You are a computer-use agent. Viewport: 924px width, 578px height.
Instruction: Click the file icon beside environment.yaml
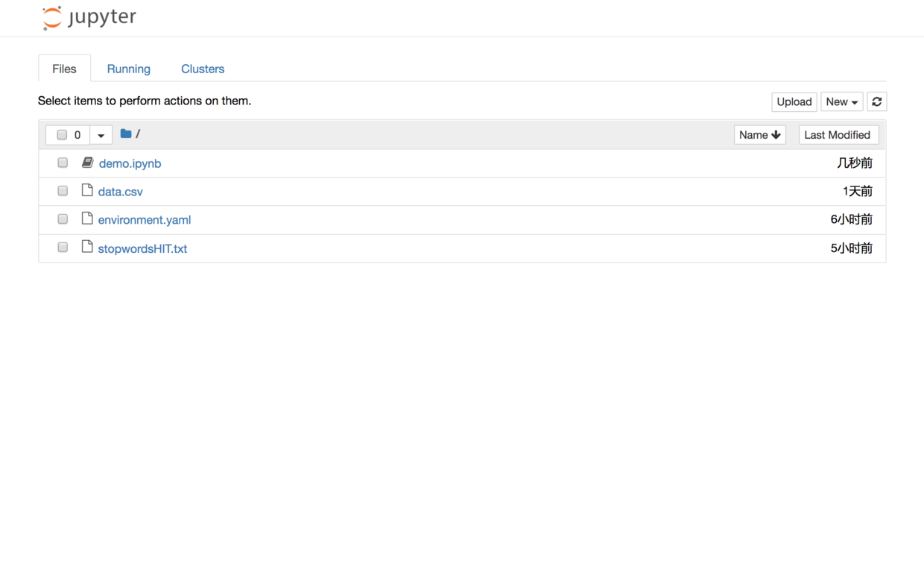[x=87, y=219]
